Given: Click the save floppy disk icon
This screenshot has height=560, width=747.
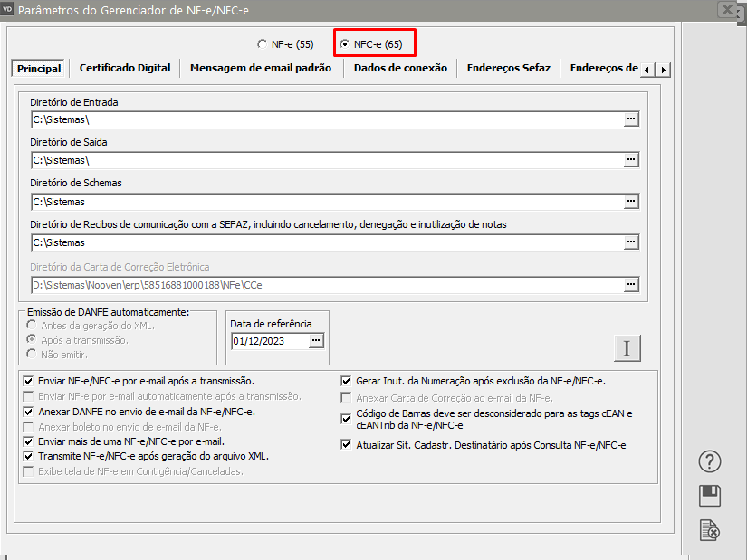Looking at the screenshot, I should pyautogui.click(x=711, y=496).
